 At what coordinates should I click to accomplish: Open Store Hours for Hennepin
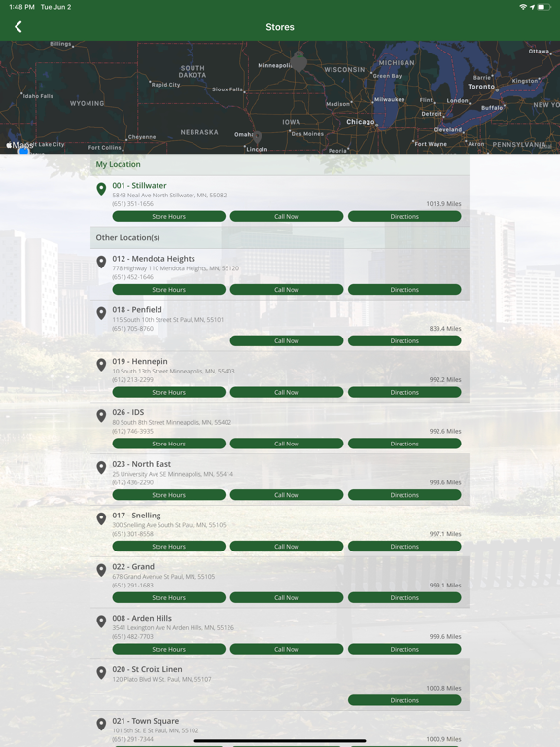(x=168, y=393)
